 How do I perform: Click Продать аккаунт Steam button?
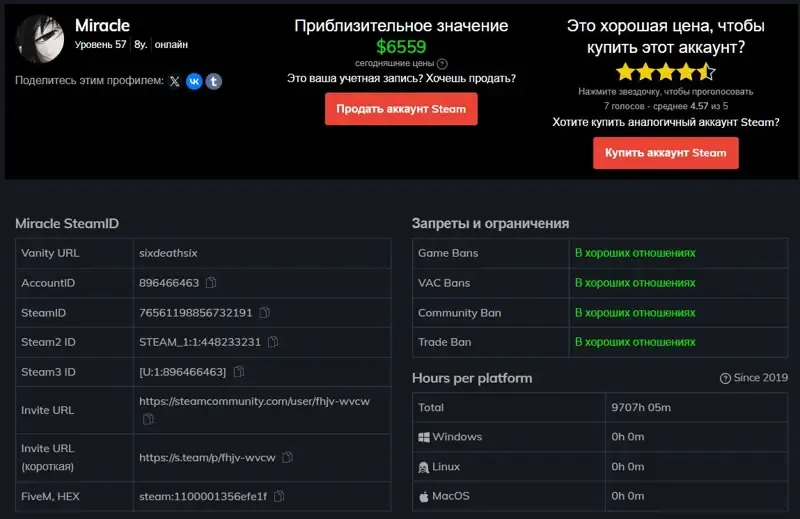click(401, 109)
